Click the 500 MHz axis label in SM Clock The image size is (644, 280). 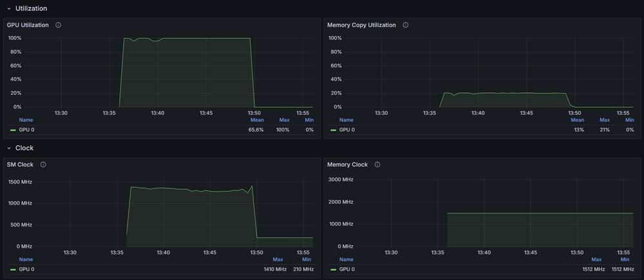(x=22, y=225)
